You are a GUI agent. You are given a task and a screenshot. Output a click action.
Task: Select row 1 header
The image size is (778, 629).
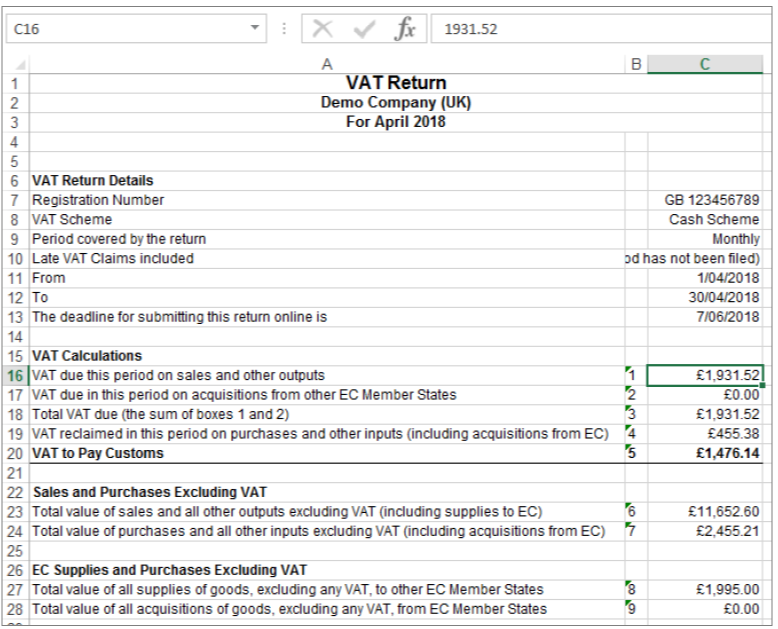[x=15, y=83]
